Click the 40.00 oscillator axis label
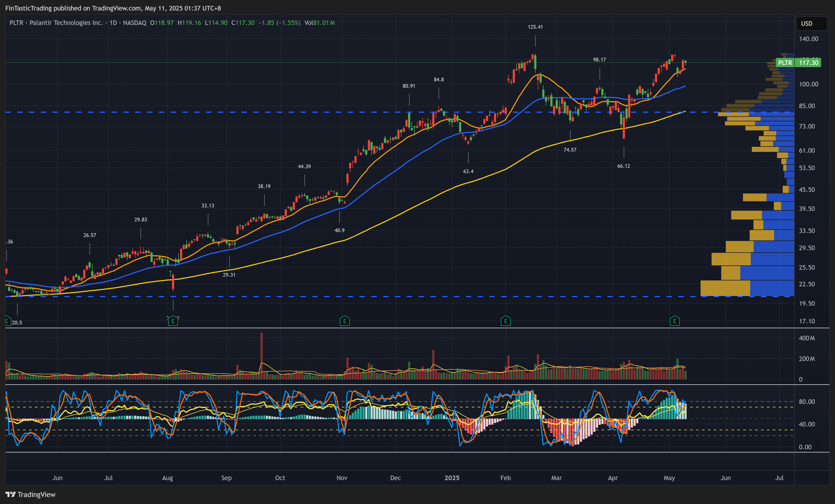835x504 pixels. click(807, 424)
